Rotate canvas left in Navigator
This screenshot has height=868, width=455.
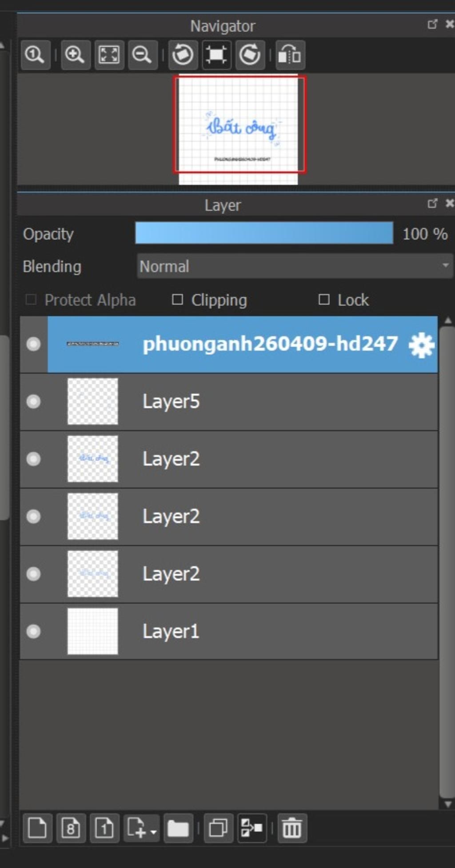(x=183, y=55)
